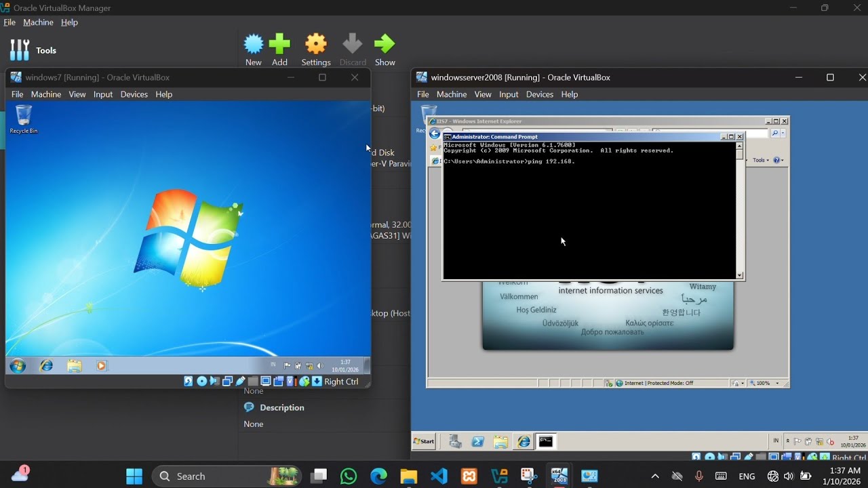Click the host Task View button
Viewport: 868px width, 488px height.
319,476
